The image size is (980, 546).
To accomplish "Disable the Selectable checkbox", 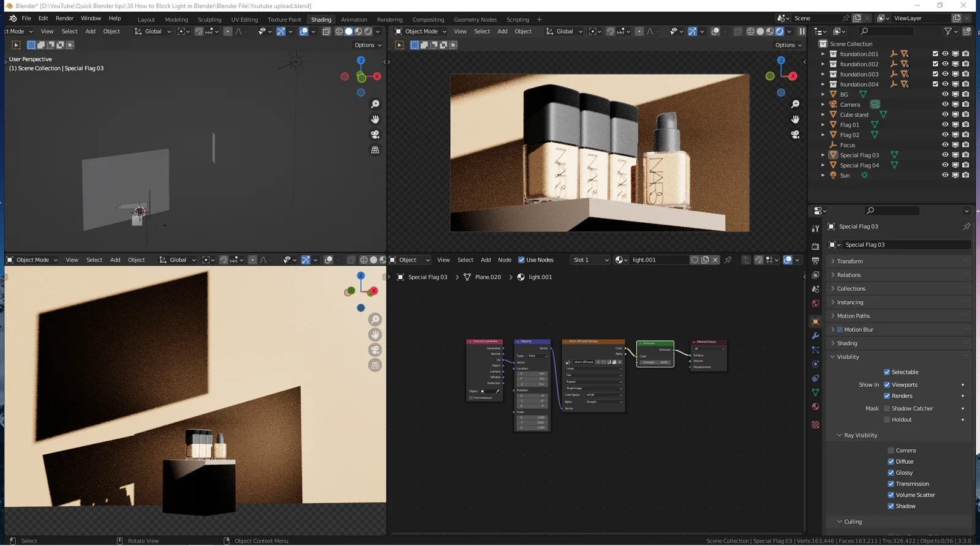I will pyautogui.click(x=886, y=372).
